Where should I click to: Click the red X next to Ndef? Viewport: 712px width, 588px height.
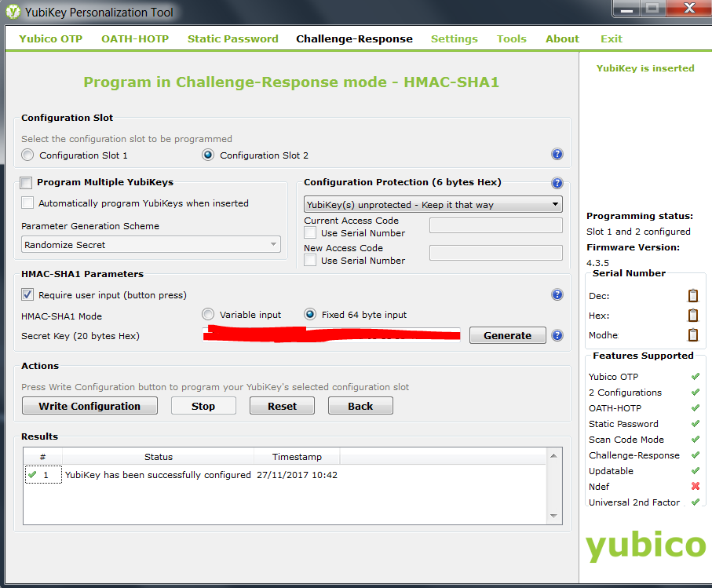696,486
